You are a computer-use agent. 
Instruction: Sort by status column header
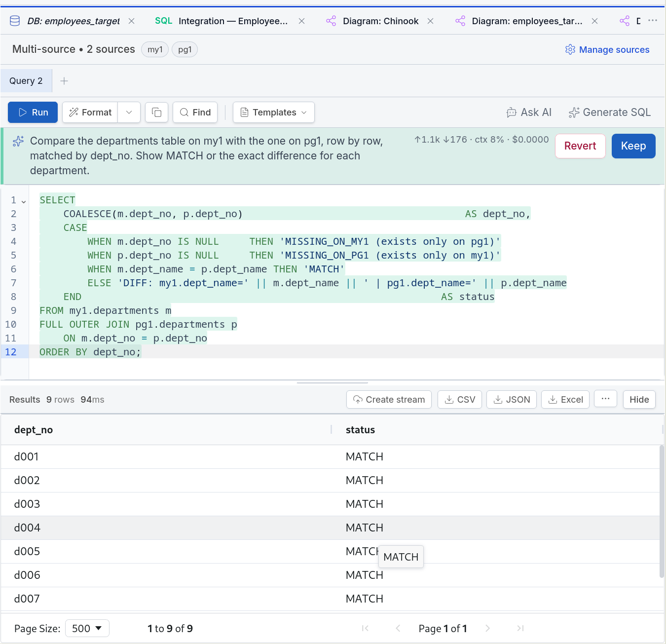click(x=360, y=430)
